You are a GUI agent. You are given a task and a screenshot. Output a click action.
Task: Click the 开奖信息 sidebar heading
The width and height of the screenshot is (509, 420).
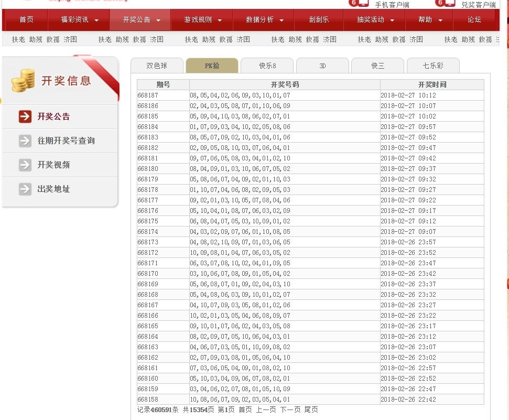point(66,81)
